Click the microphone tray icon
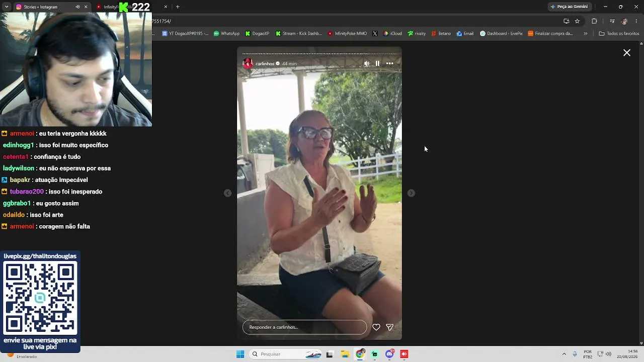The width and height of the screenshot is (644, 362). pos(575,354)
